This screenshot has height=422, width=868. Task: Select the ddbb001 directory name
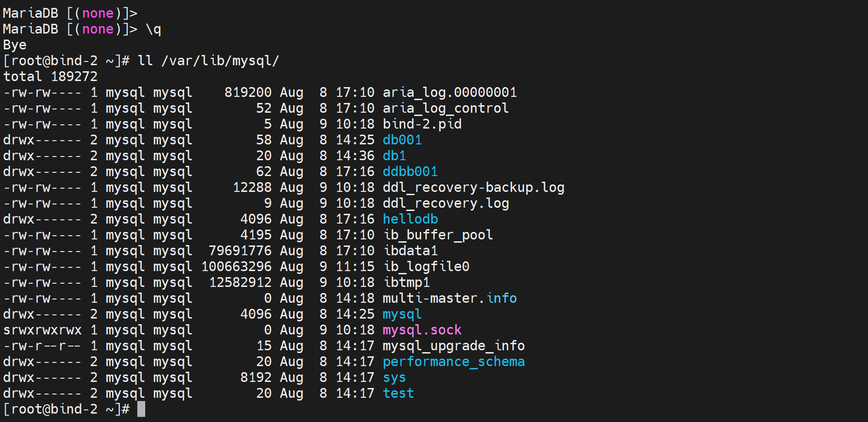pos(410,171)
